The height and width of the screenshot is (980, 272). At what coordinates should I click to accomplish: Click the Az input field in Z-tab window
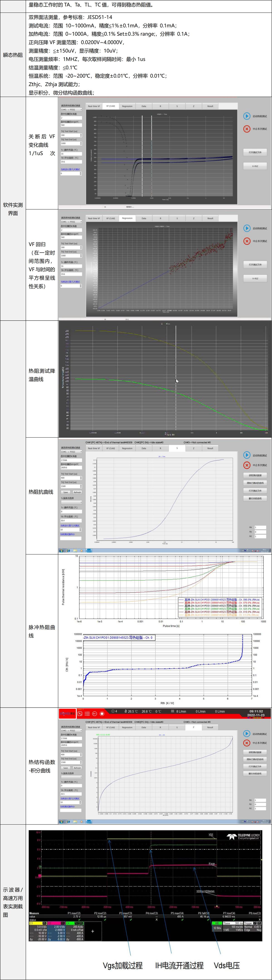260,808
